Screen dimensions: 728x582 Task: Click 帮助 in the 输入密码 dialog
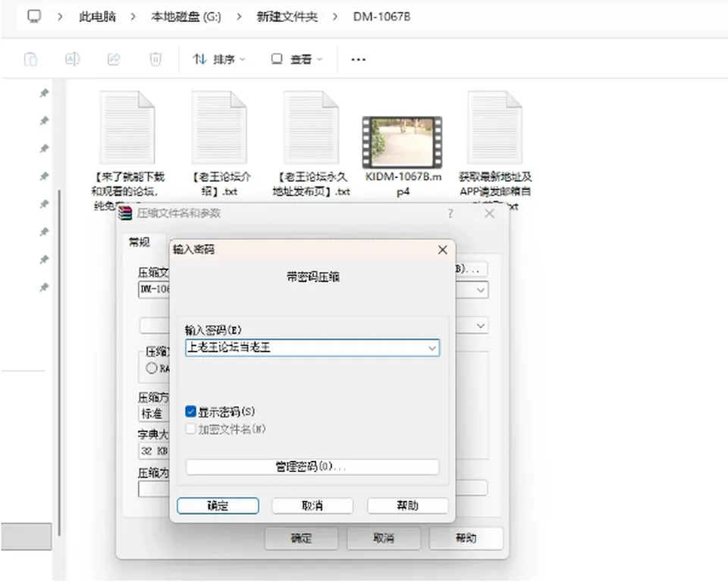click(x=408, y=505)
